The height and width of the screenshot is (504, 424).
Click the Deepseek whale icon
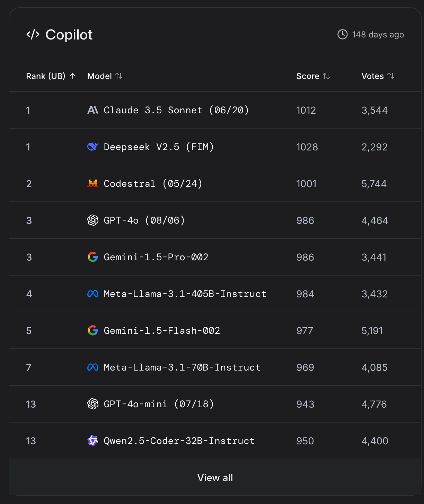coord(92,147)
